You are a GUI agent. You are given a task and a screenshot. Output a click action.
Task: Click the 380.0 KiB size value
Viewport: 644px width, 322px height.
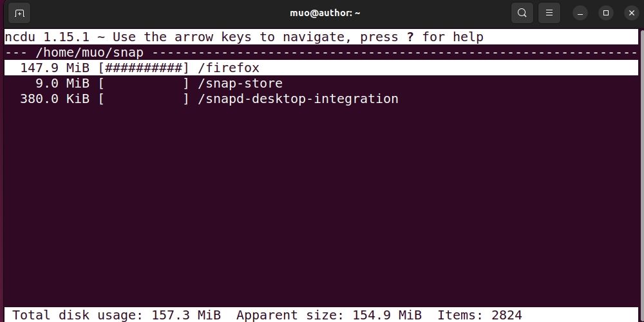pyautogui.click(x=55, y=99)
